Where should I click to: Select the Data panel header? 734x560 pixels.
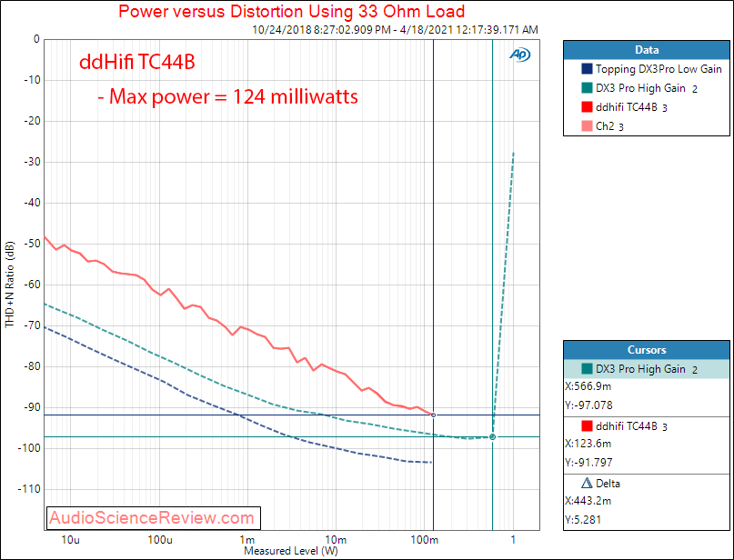pos(647,50)
